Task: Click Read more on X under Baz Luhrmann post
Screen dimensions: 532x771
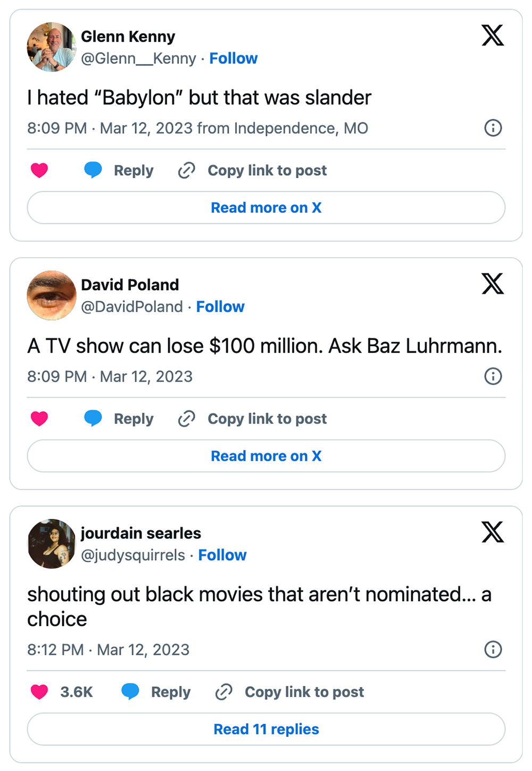Action: tap(266, 456)
